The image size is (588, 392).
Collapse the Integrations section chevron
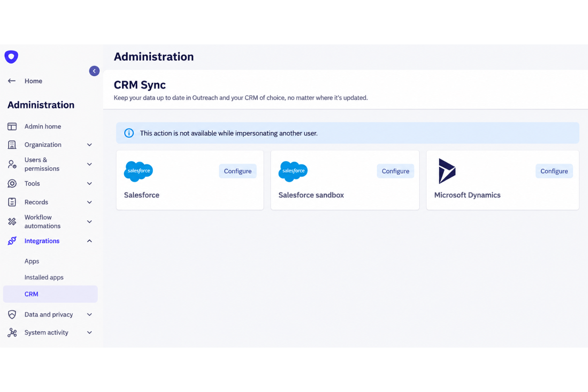89,241
